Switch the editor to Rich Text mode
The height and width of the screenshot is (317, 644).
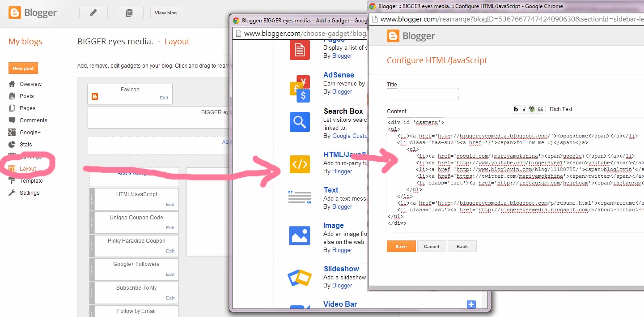561,109
